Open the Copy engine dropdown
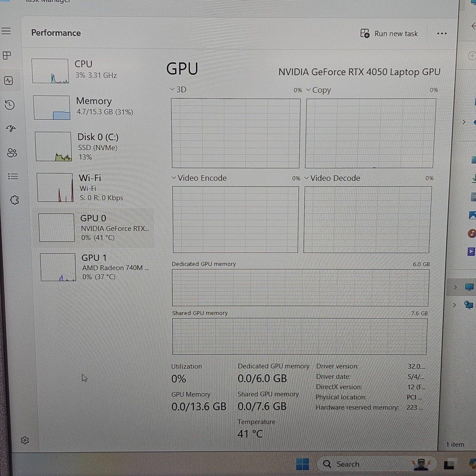The height and width of the screenshot is (476, 476). [318, 90]
